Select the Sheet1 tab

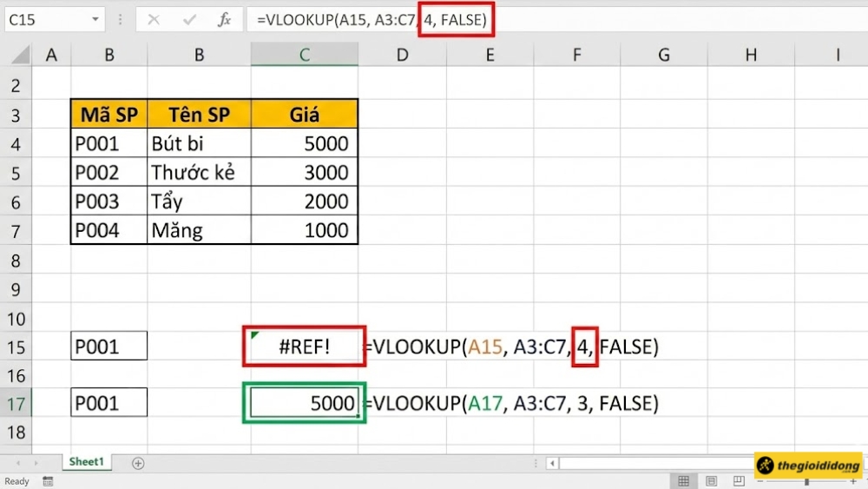[x=86, y=462]
